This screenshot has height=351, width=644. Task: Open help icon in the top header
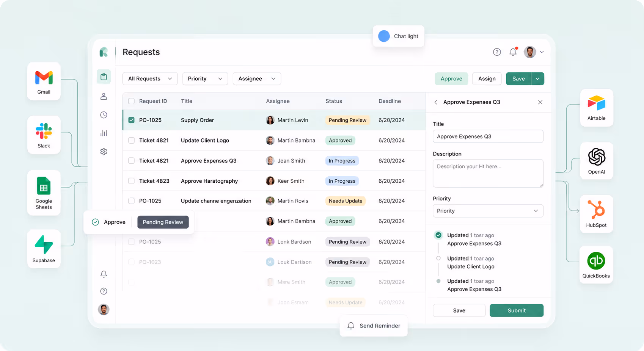tap(497, 52)
